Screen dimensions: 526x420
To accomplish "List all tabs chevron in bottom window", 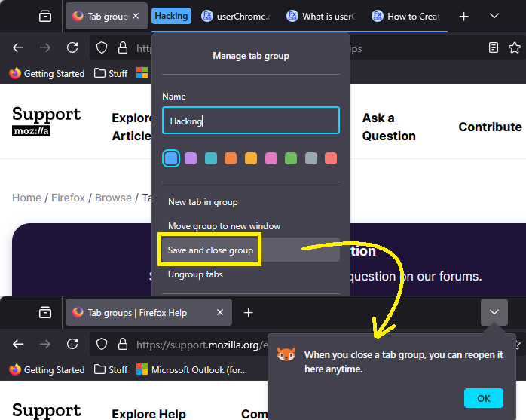I will coord(494,312).
